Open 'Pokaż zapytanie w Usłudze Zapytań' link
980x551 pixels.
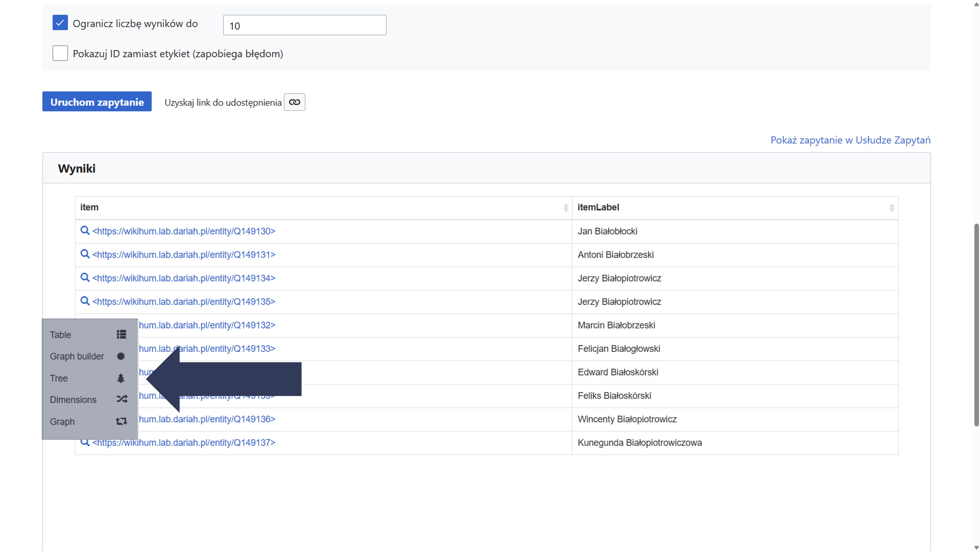coord(850,140)
